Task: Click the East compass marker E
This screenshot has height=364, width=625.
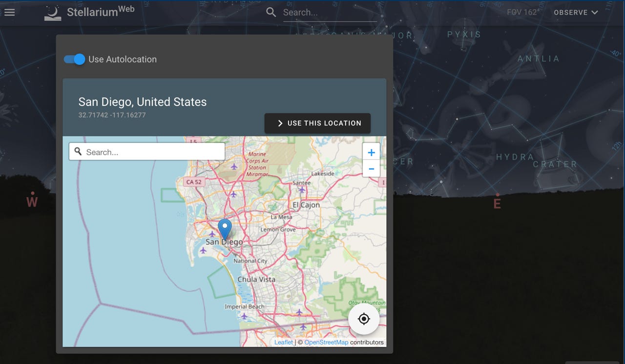Action: point(497,203)
